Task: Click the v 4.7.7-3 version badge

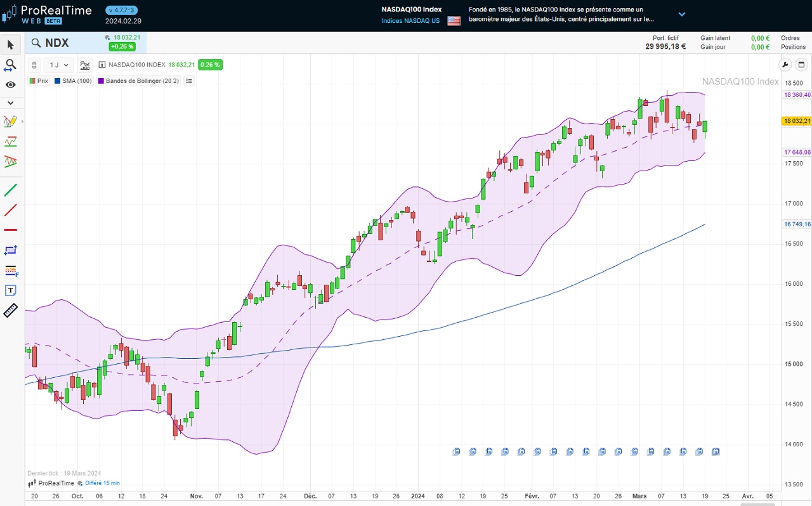Action: 121,10
